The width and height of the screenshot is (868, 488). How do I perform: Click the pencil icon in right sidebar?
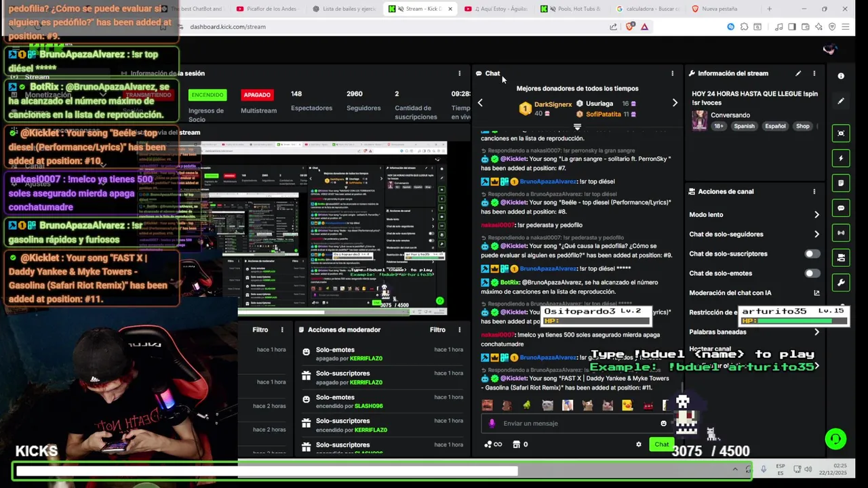tap(841, 101)
